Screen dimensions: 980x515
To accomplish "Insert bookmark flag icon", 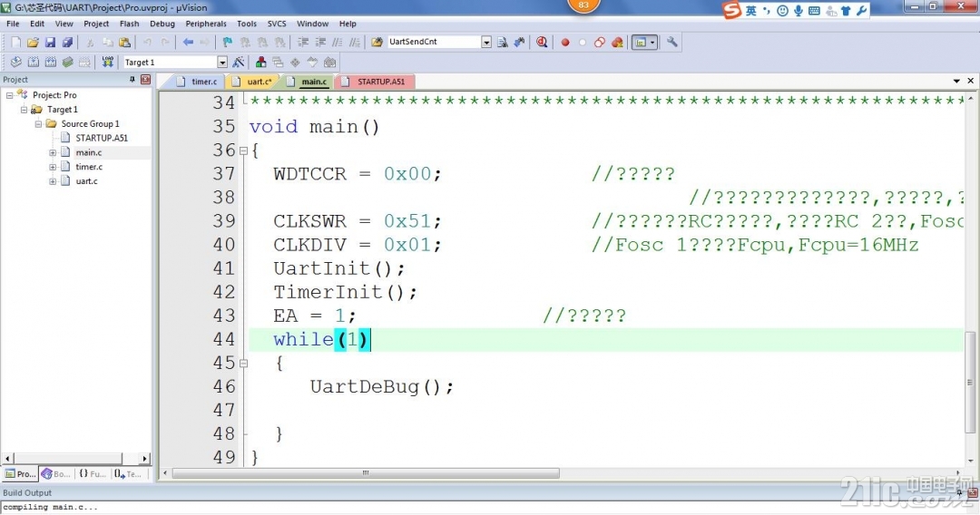I will point(228,43).
